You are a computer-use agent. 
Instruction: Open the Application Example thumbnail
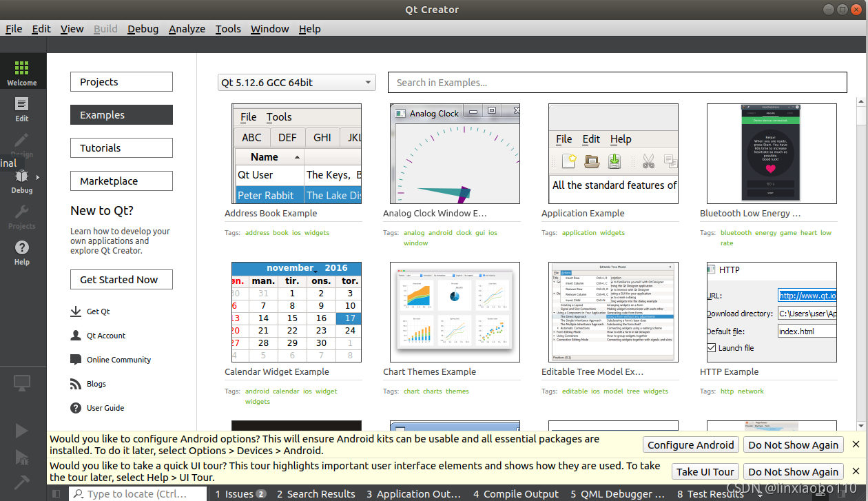[x=613, y=154]
